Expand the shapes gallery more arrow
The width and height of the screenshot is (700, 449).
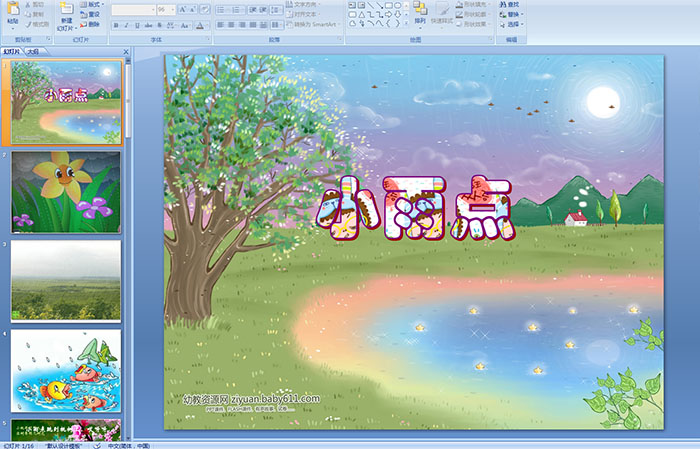pos(406,22)
